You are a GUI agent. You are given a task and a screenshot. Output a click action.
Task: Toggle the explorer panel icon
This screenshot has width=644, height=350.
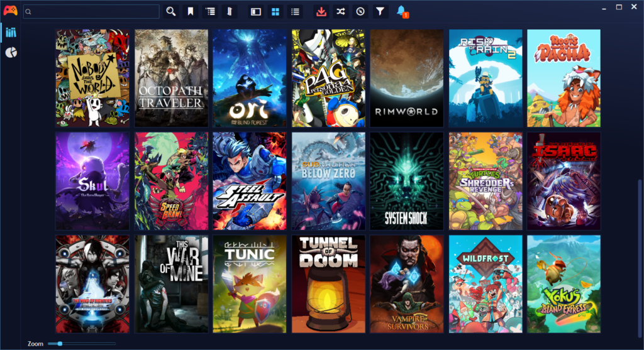[x=230, y=11]
